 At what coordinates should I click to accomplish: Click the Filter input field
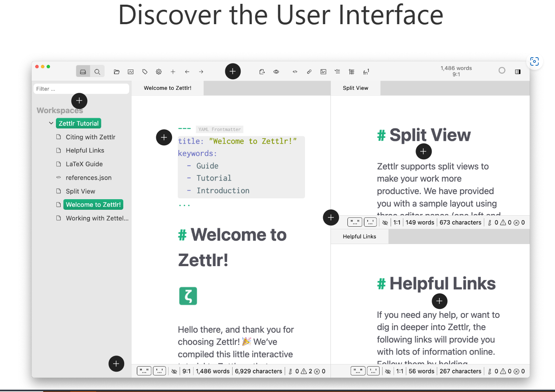81,89
